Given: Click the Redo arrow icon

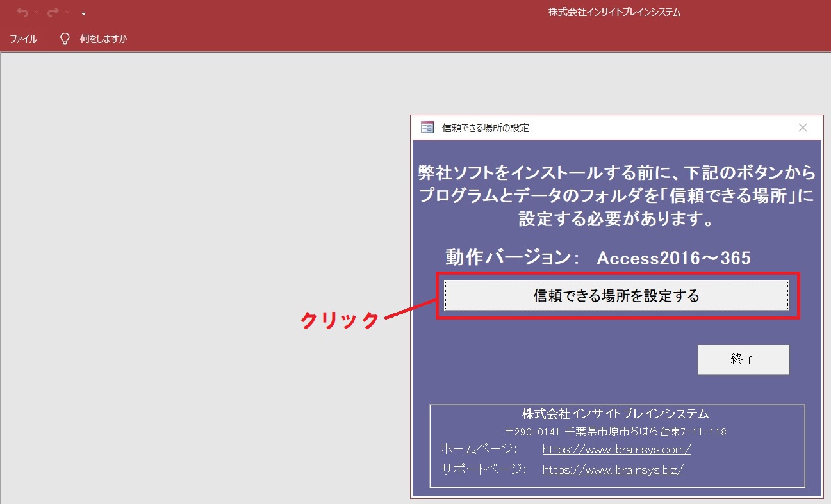Looking at the screenshot, I should pyautogui.click(x=53, y=12).
